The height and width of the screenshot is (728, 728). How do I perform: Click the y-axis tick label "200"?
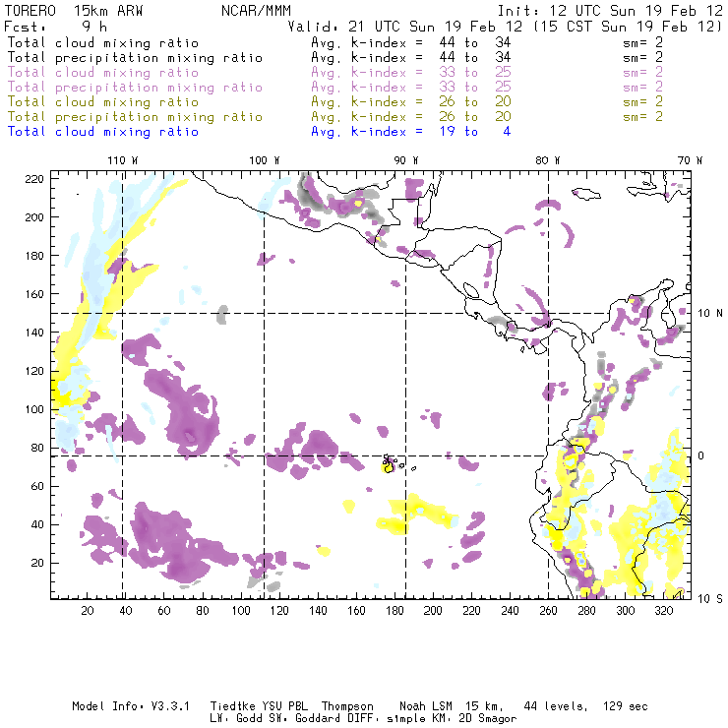click(x=33, y=217)
